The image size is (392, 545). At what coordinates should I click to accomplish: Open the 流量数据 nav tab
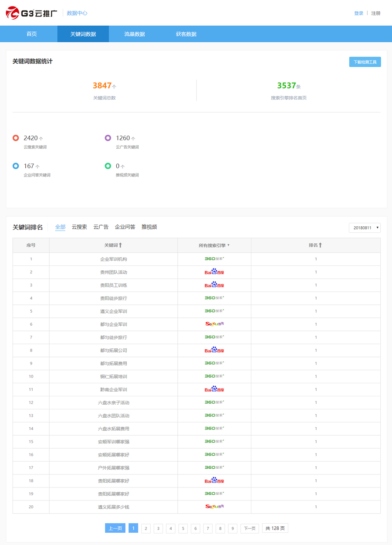click(x=135, y=34)
